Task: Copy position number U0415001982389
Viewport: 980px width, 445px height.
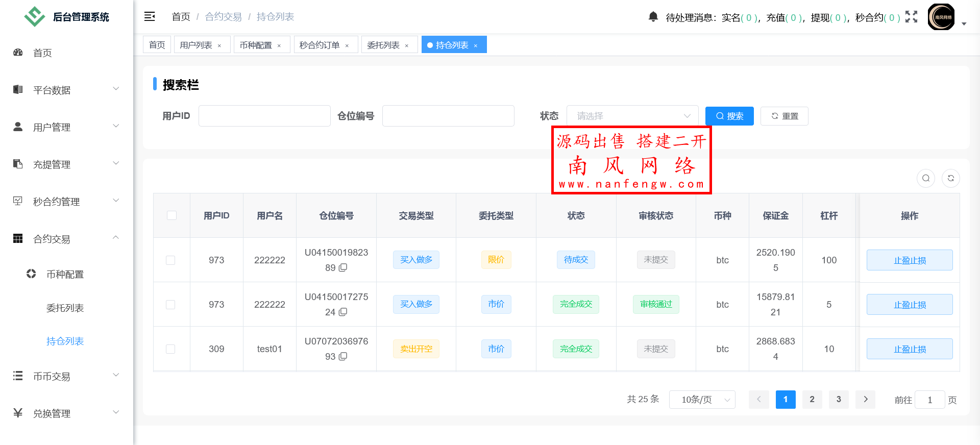Action: pos(344,267)
